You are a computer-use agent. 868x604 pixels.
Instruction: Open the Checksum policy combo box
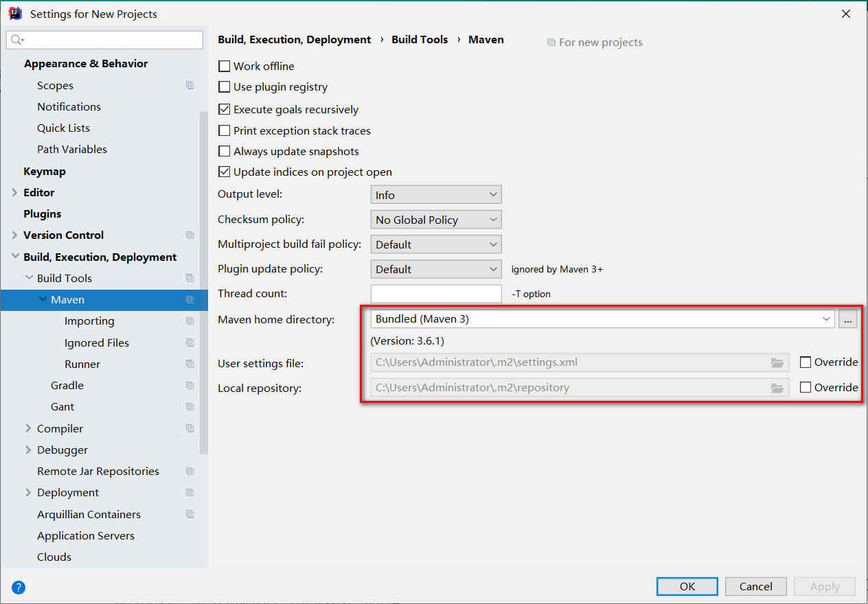point(436,220)
